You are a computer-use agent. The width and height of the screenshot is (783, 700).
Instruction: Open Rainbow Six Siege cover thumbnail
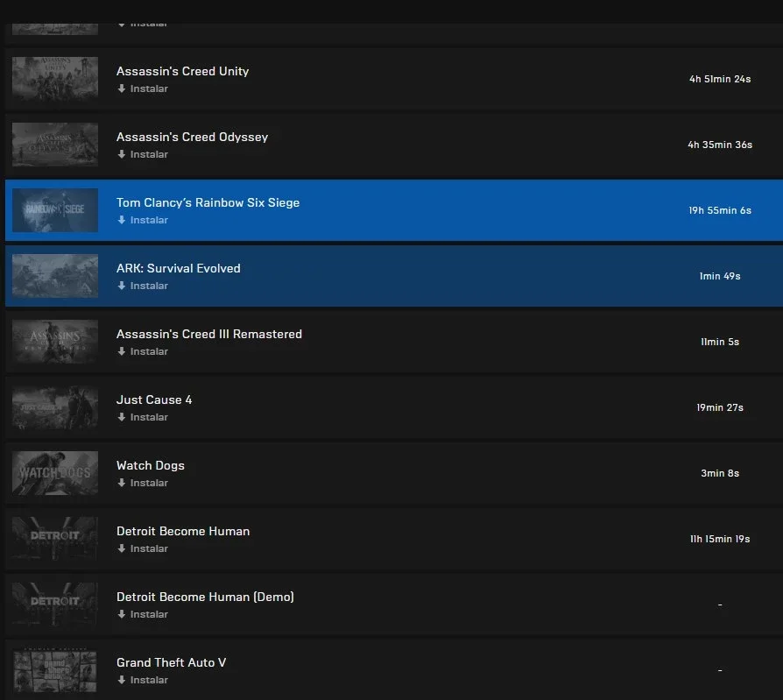click(55, 210)
